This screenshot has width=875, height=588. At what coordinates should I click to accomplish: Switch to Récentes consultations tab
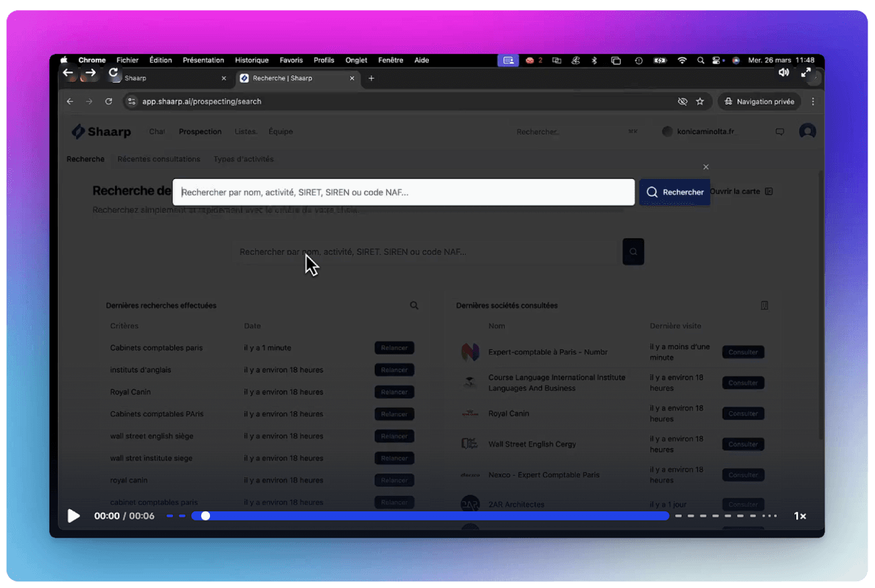[x=159, y=159]
